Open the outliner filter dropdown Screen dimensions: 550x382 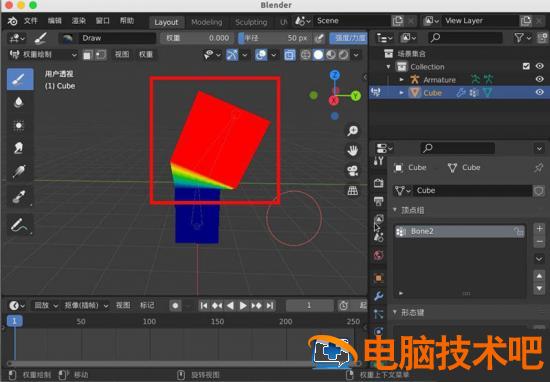(x=522, y=38)
